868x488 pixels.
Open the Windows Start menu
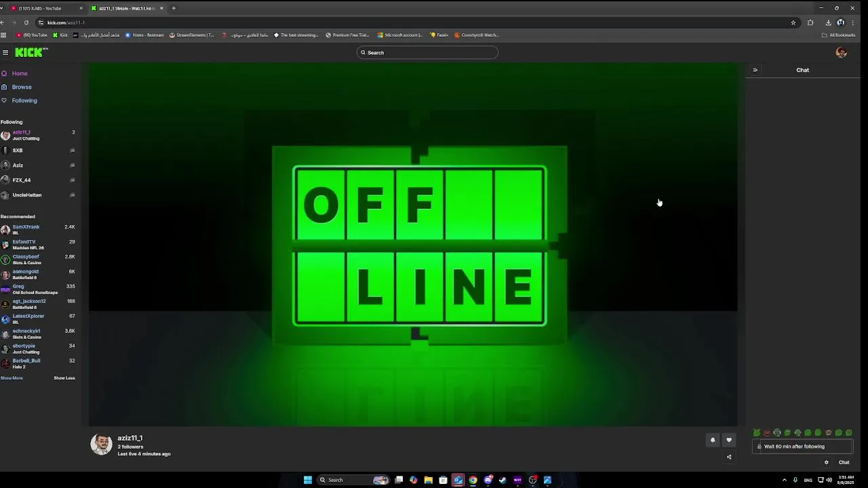click(x=307, y=480)
